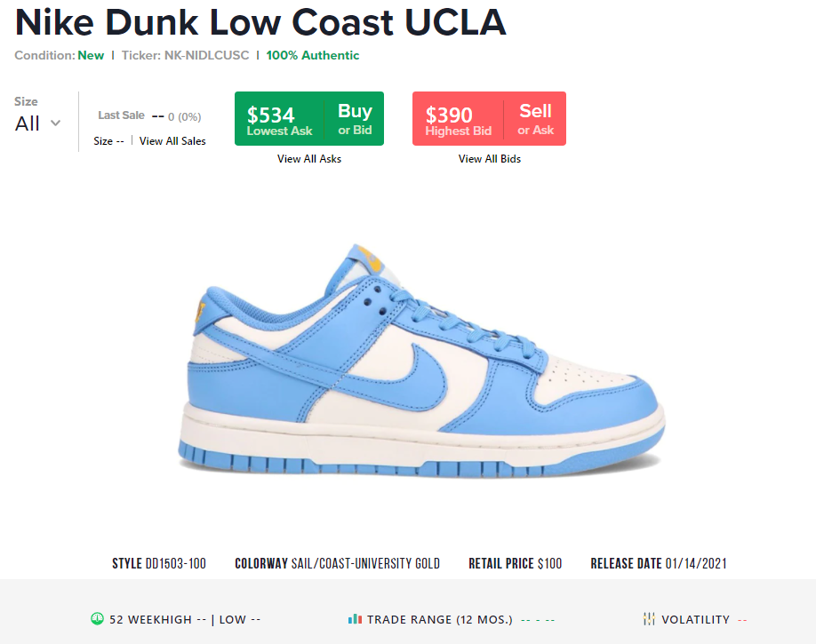Click the 100% Authentic label
This screenshot has width=816, height=644.
click(x=313, y=55)
